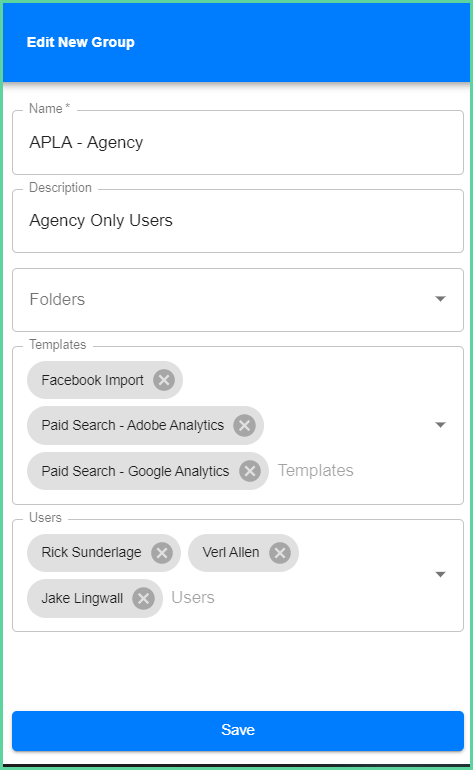Select the Facebook Import chip label
This screenshot has width=473, height=770.
pyautogui.click(x=92, y=380)
